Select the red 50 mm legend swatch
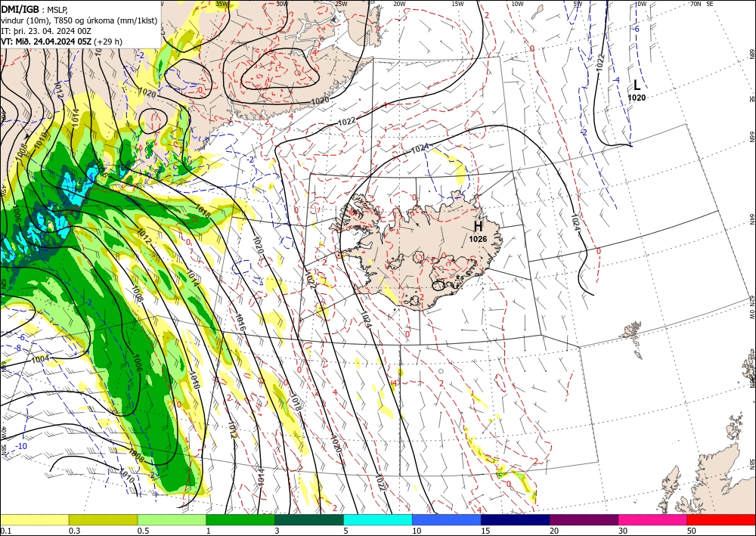This screenshot has width=756, height=536. point(721,519)
